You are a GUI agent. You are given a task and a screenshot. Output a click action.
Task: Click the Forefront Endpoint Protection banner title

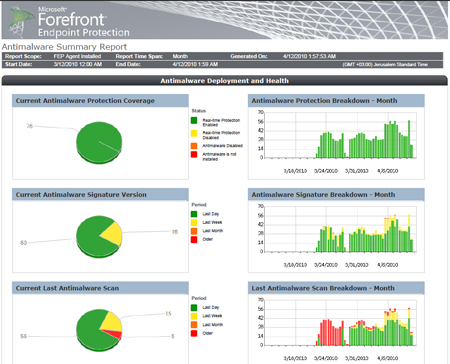coord(83,23)
